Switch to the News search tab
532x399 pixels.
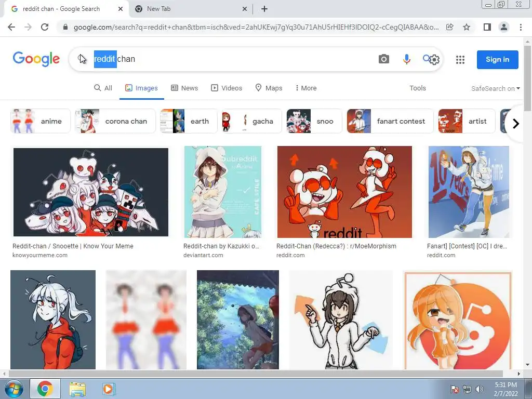184,88
